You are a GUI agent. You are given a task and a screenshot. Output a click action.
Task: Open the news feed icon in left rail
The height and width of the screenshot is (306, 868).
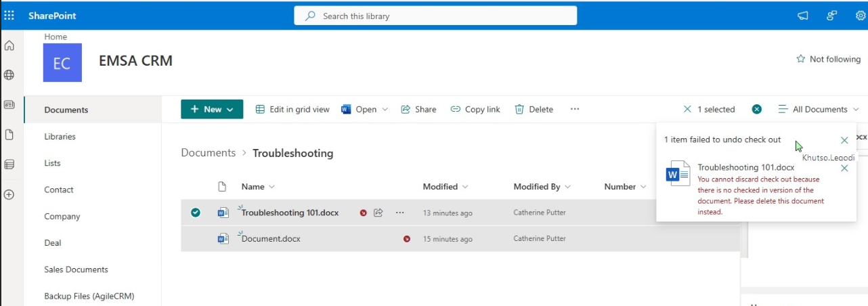pos(9,105)
